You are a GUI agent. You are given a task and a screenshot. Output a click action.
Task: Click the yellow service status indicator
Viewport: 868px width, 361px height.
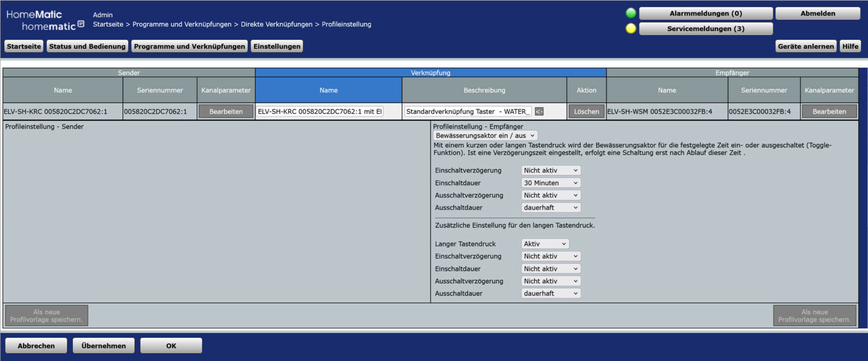(x=630, y=28)
